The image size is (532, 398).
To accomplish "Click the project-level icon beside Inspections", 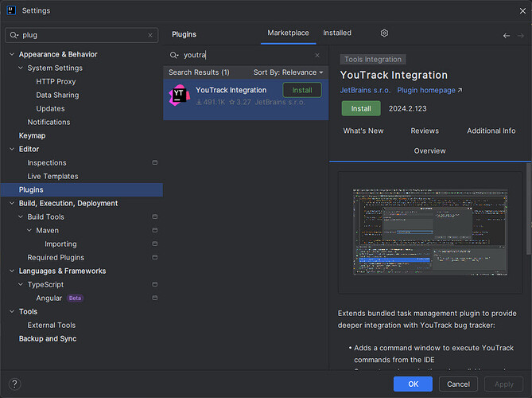I will point(155,162).
